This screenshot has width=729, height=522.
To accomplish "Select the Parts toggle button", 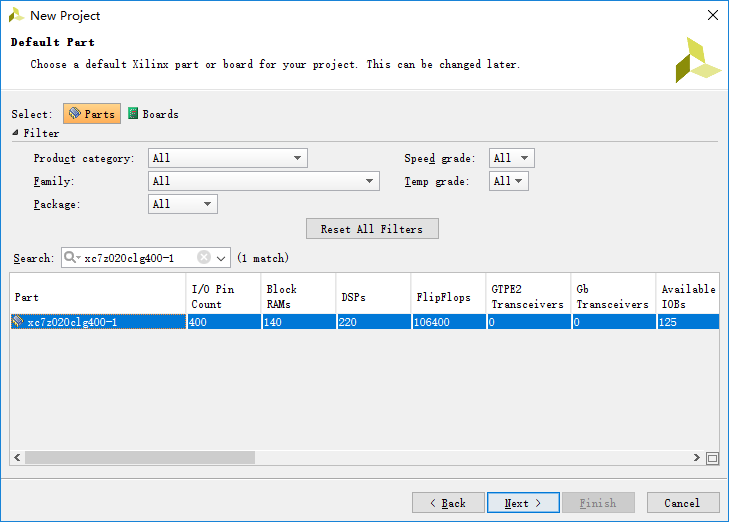I will pos(92,113).
